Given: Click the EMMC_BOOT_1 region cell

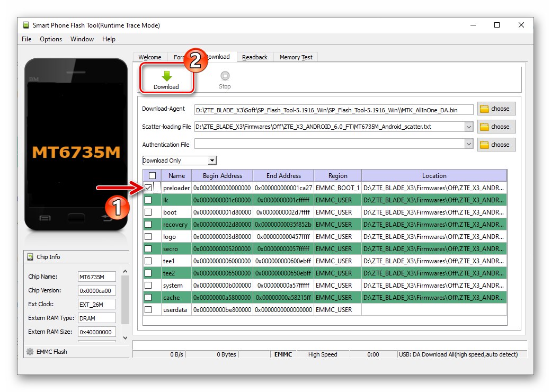Looking at the screenshot, I should (x=337, y=188).
